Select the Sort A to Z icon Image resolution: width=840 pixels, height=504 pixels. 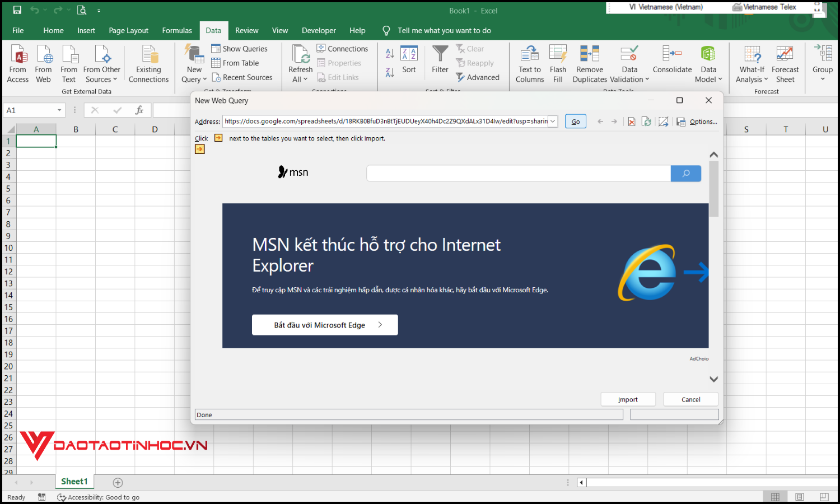389,52
